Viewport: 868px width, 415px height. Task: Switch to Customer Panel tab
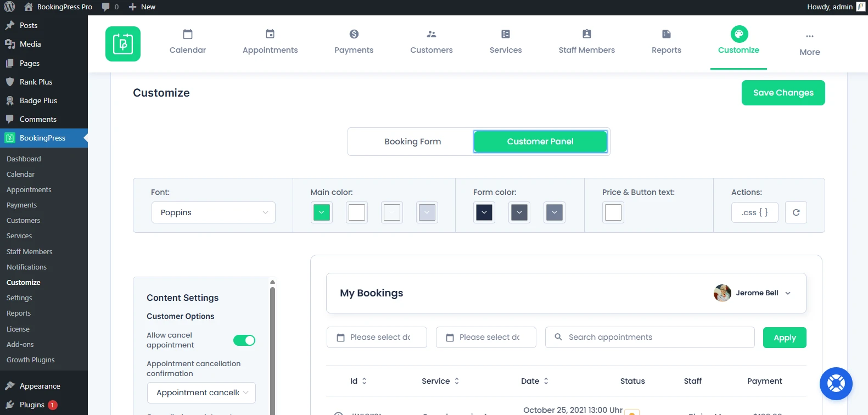[540, 142]
